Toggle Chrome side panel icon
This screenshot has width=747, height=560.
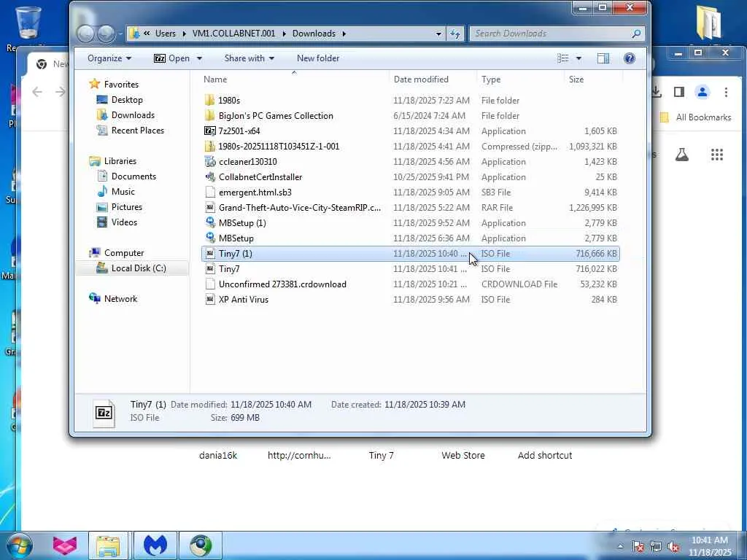679,92
